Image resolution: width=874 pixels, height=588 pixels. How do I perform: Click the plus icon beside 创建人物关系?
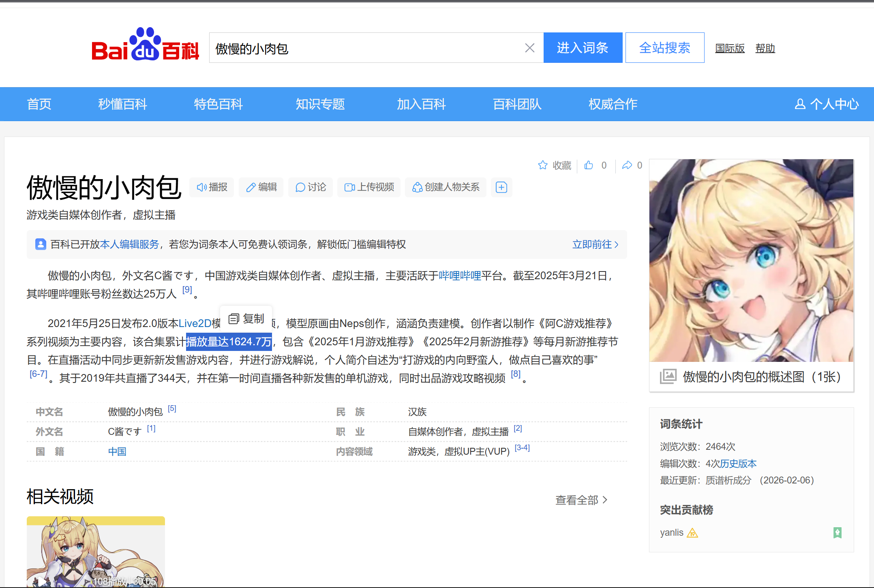click(501, 187)
